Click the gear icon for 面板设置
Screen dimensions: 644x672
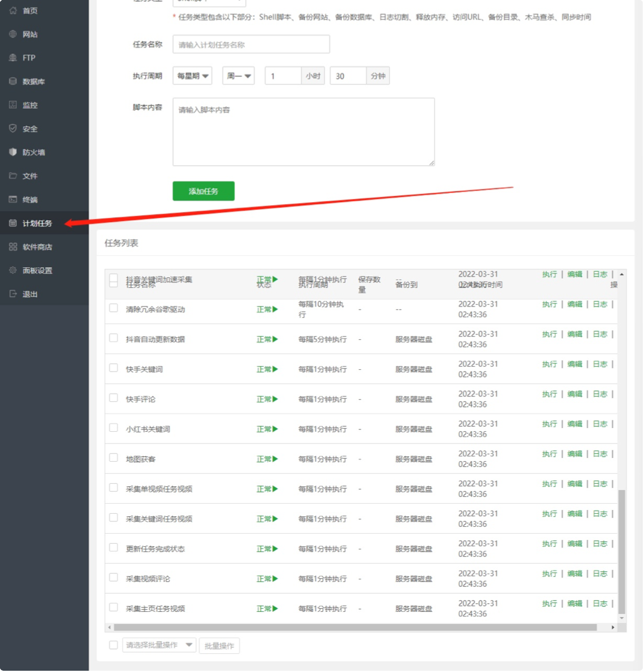point(13,270)
